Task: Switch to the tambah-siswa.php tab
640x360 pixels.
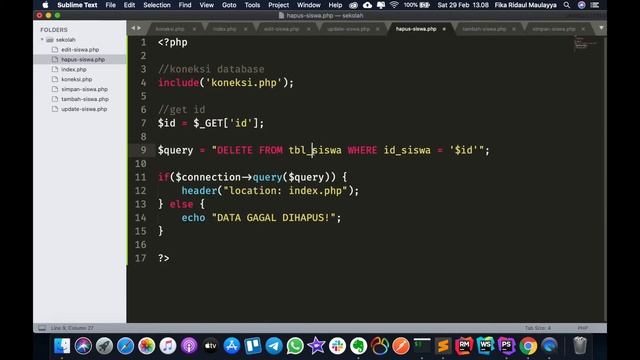Action: pos(484,29)
